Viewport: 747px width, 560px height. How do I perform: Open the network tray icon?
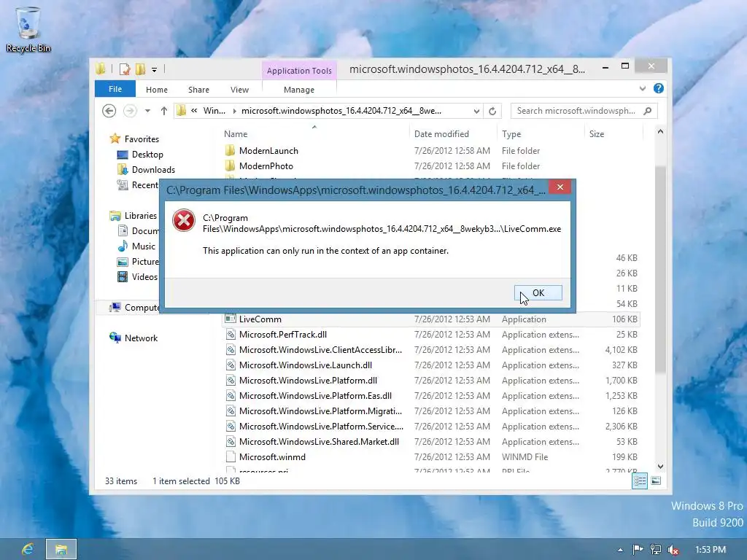pyautogui.click(x=656, y=550)
